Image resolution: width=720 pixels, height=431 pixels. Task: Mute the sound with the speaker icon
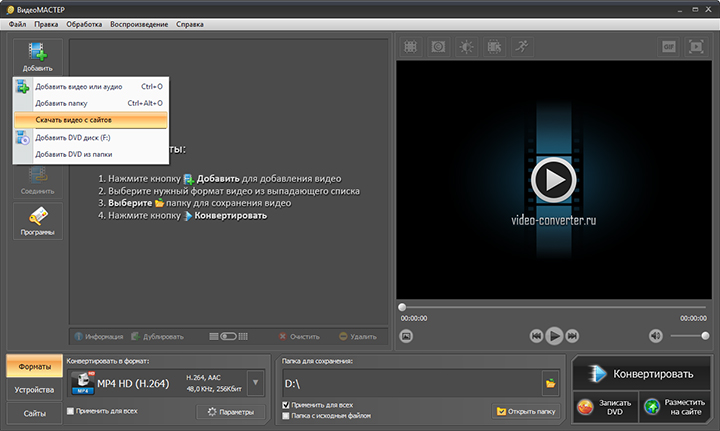pos(656,336)
